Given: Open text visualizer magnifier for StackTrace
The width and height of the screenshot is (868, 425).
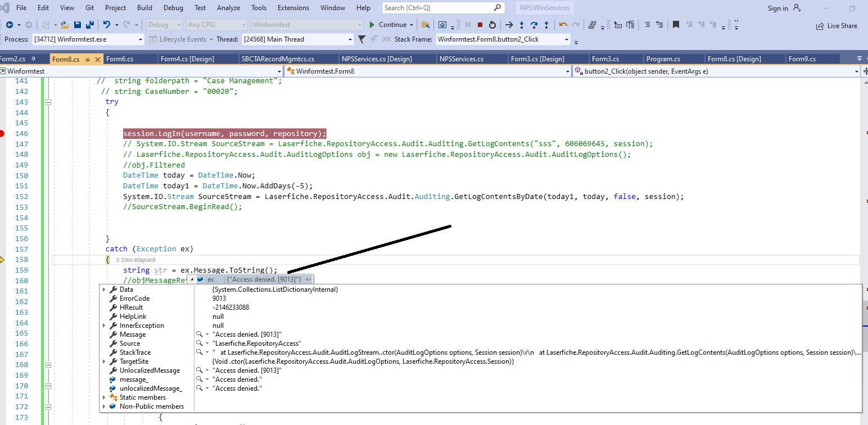Looking at the screenshot, I should tap(199, 352).
